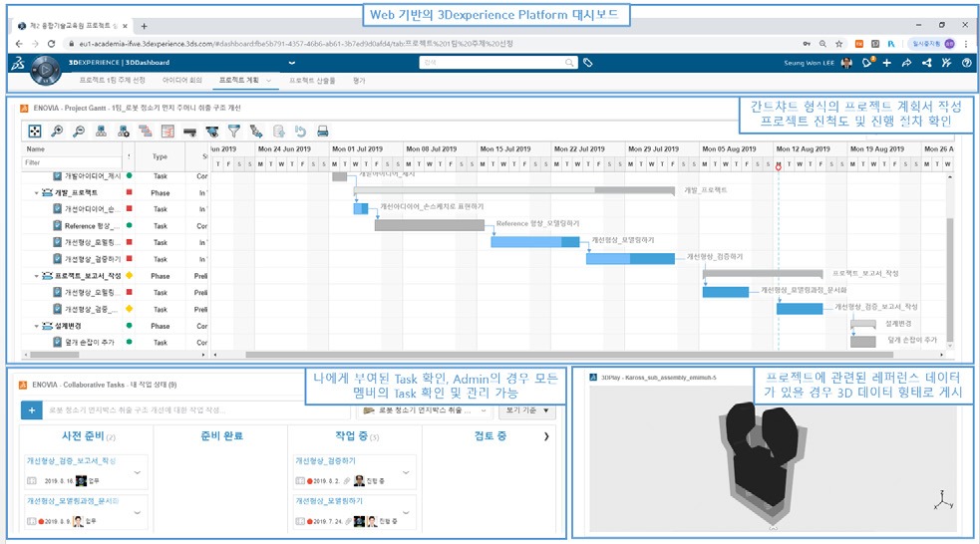Collapse the 프로젝트_보고서_작성 phase row

[38, 276]
